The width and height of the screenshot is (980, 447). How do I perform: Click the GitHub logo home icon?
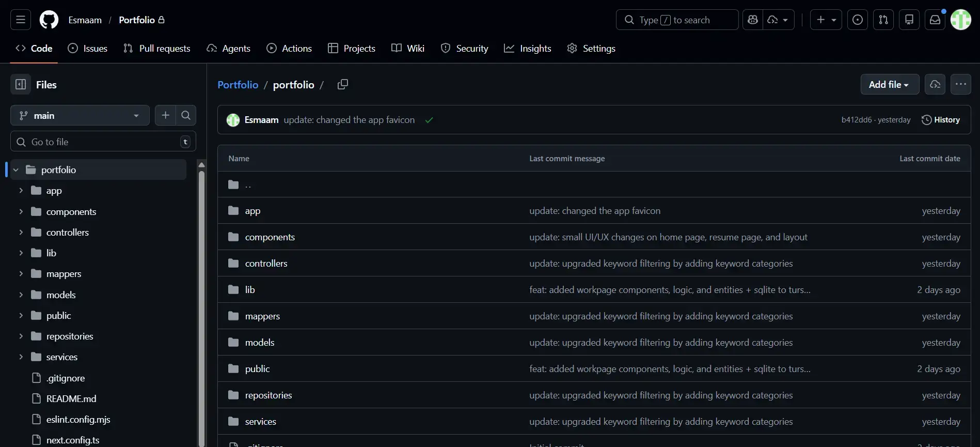coord(49,20)
